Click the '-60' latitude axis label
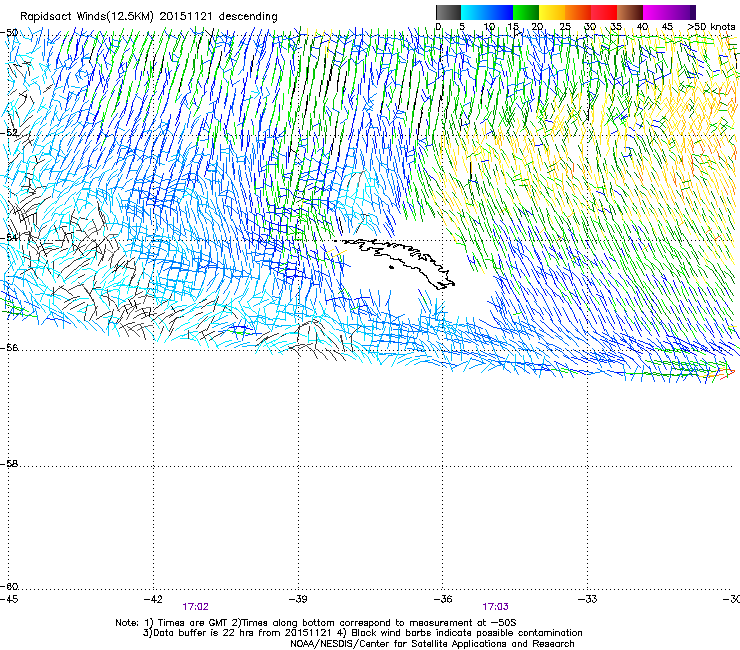The width and height of the screenshot is (740, 650). click(9, 587)
